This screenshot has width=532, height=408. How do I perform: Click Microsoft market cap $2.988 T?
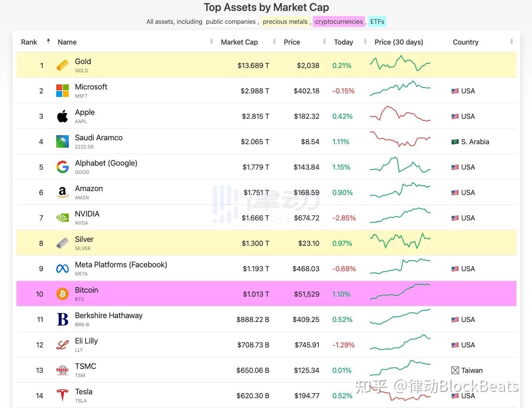click(255, 91)
